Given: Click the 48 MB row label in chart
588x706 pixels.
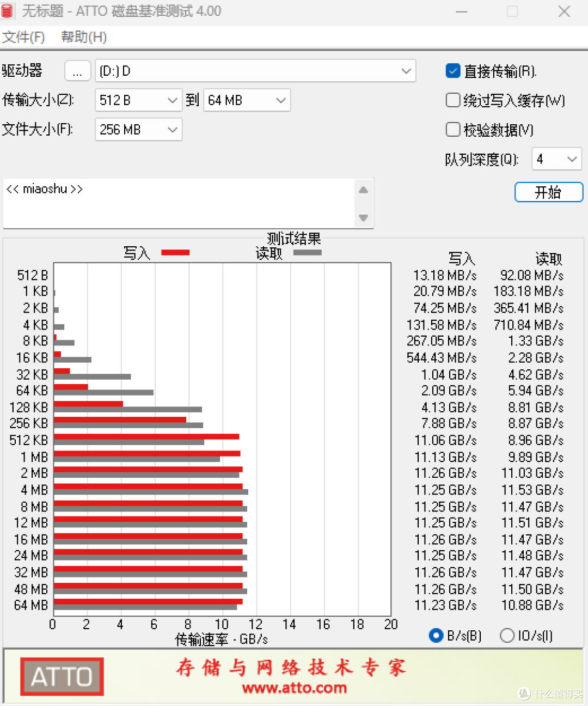Looking at the screenshot, I should 31,589.
